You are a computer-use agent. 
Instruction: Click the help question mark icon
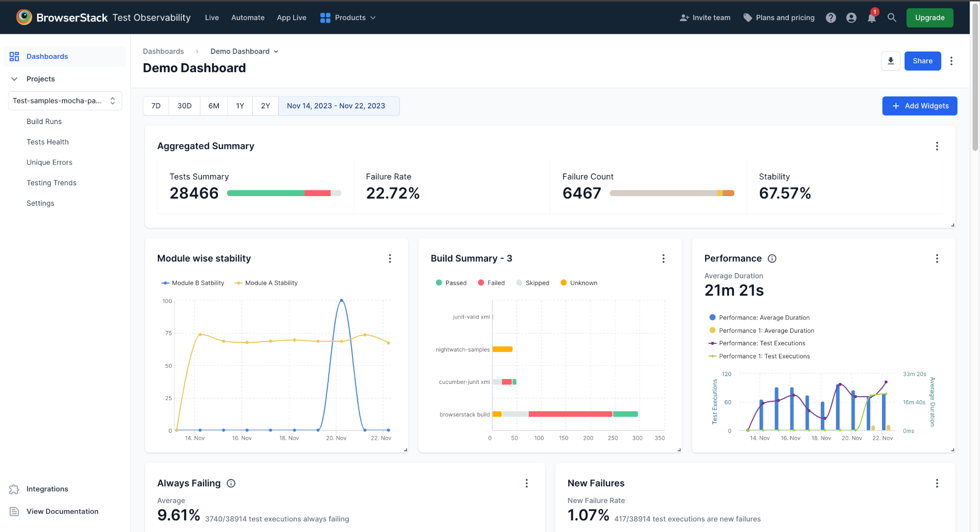coord(831,18)
